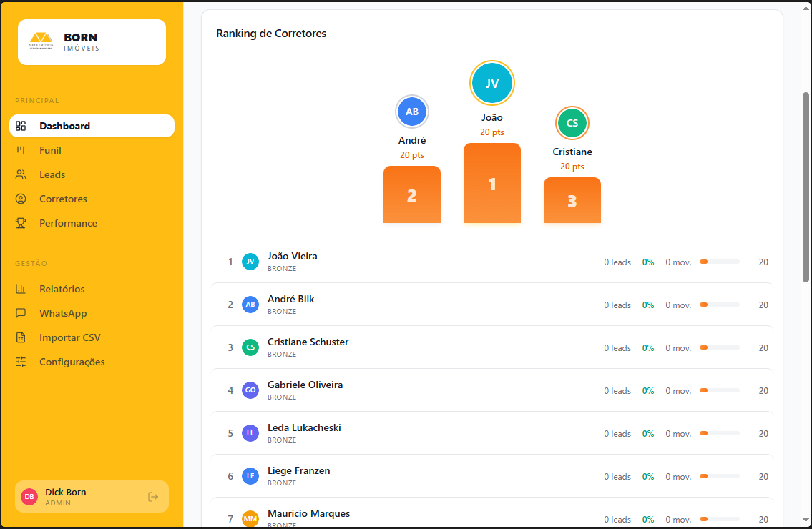Click the Dashboard grid icon
Viewport: 812px width, 529px height.
click(19, 125)
